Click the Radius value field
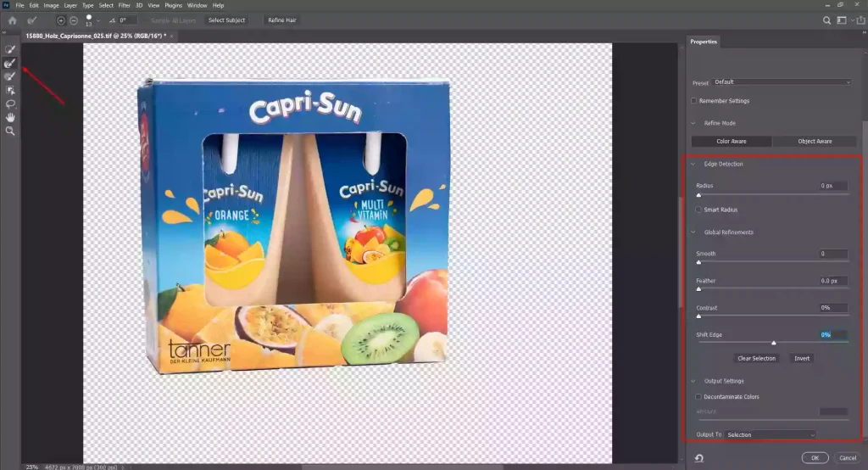 pos(833,186)
